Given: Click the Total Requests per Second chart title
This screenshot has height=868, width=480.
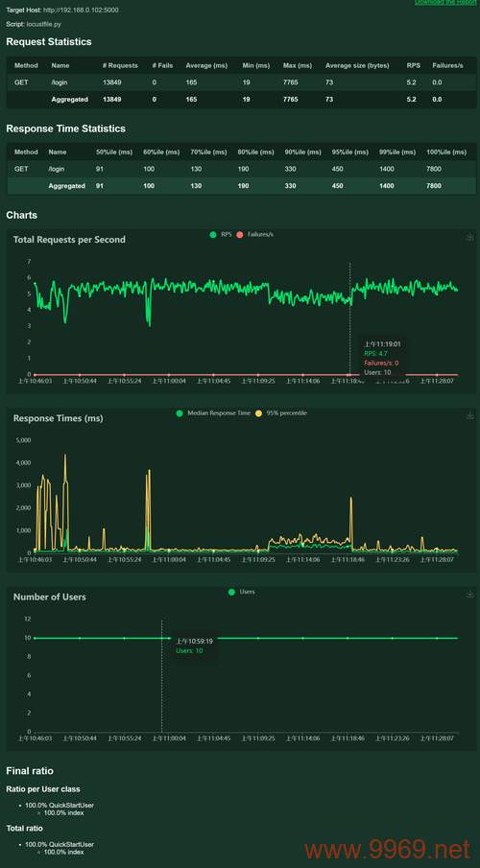Looking at the screenshot, I should (69, 240).
